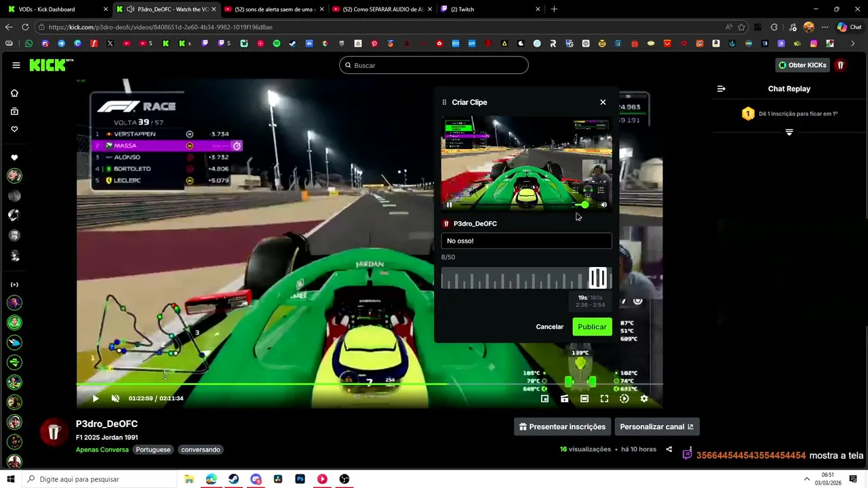The image size is (868, 488).
Task: Play the main VOD video
Action: pos(95,399)
